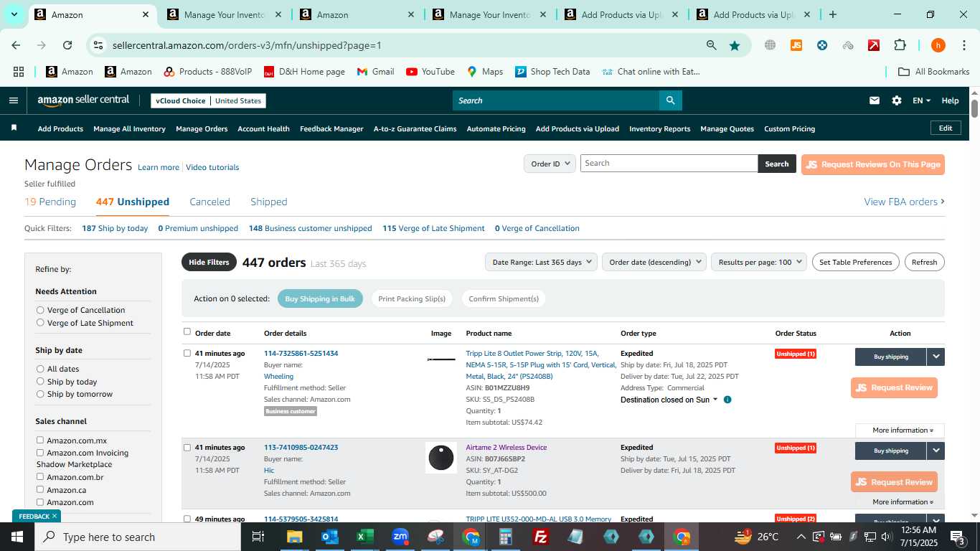Image resolution: width=980 pixels, height=551 pixels.
Task: Click the header Search field
Action: (x=556, y=100)
